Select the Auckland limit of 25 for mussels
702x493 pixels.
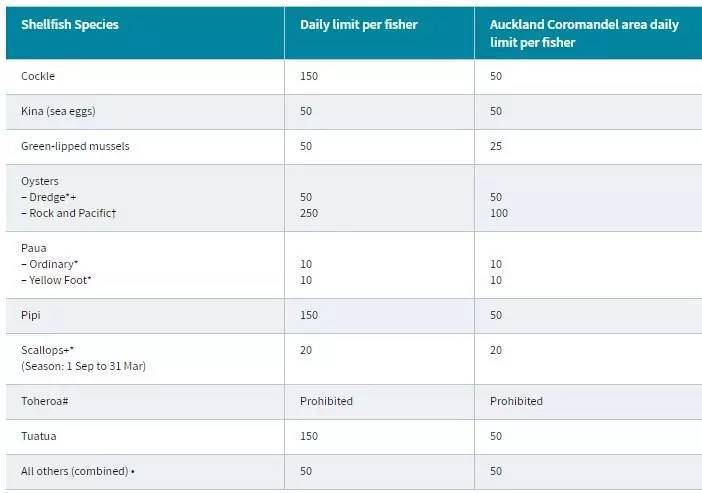496,146
